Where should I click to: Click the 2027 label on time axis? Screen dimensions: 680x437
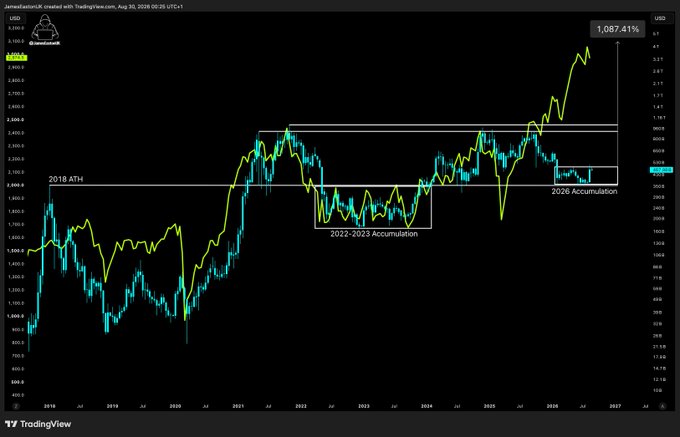pyautogui.click(x=615, y=406)
